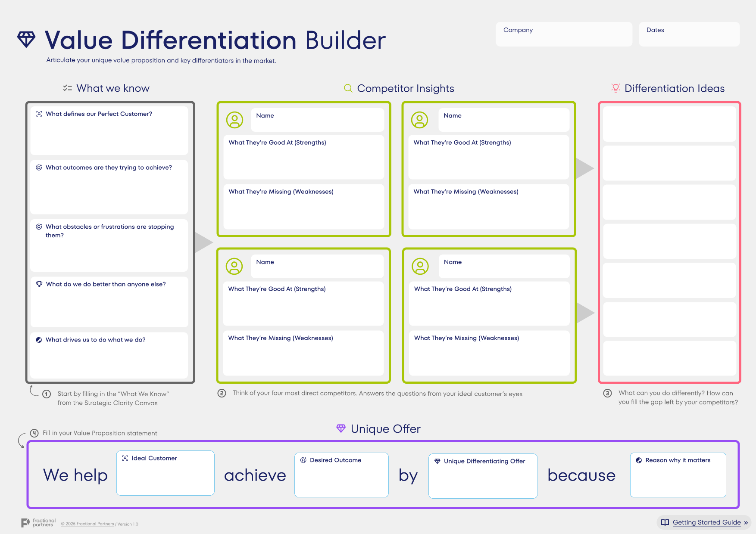Open the 2025 Fractional Partners link
Image resolution: width=756 pixels, height=534 pixels.
click(87, 524)
